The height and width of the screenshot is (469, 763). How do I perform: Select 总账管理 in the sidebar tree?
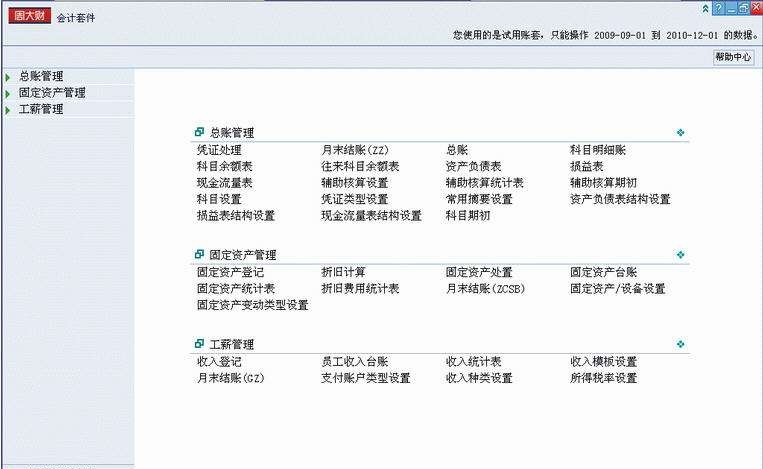coord(41,76)
